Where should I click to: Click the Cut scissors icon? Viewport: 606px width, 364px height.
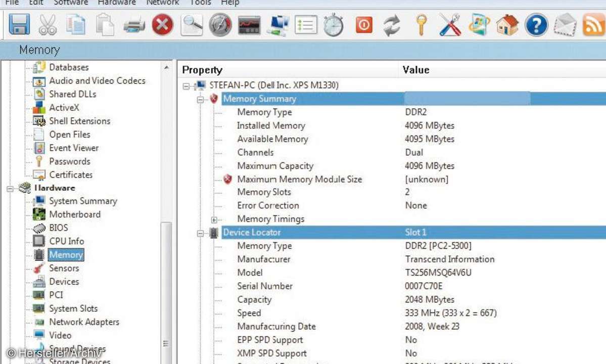(x=48, y=25)
